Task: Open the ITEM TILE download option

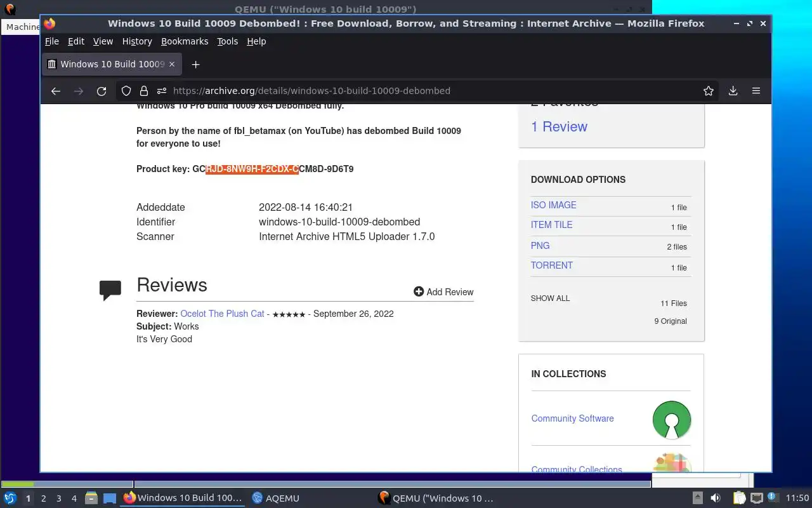Action: [x=552, y=225]
